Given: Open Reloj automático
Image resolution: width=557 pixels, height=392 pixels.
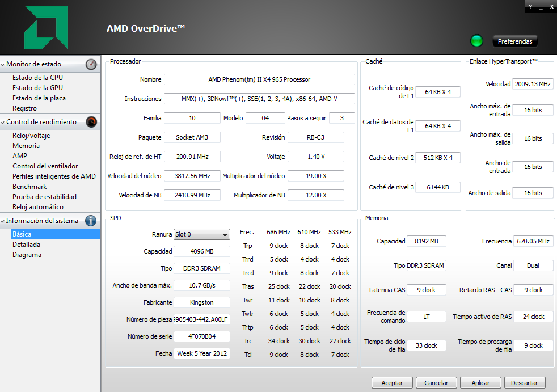Looking at the screenshot, I should (38, 207).
